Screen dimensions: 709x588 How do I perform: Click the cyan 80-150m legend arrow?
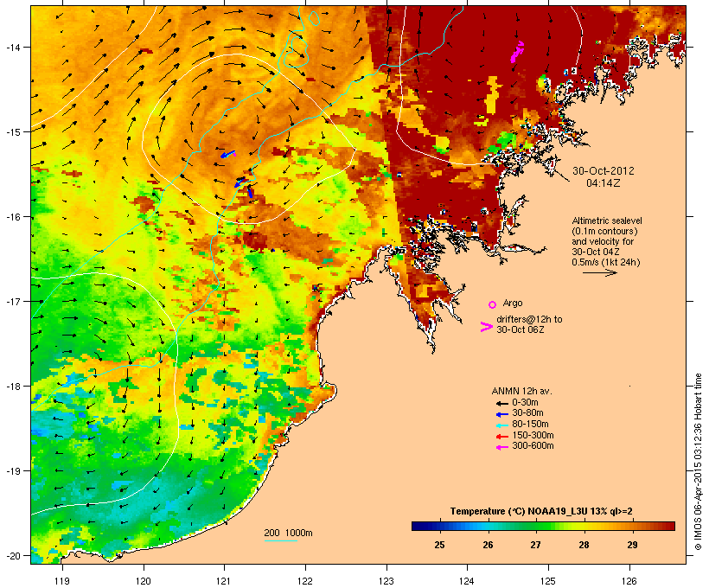click(501, 425)
